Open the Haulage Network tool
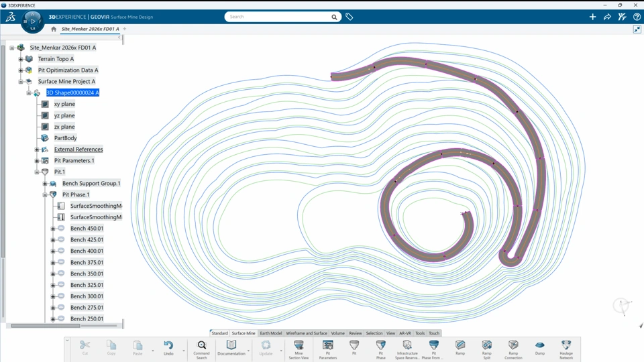 [566, 349]
